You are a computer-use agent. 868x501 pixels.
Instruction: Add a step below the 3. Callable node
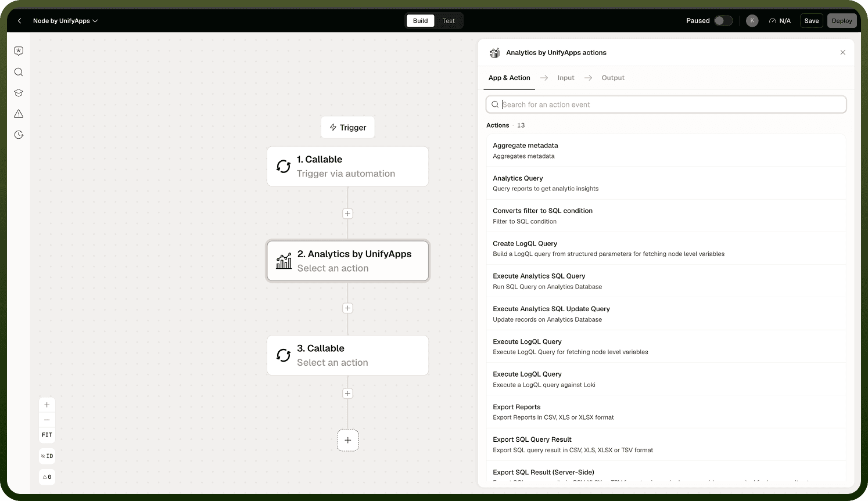pos(347,394)
